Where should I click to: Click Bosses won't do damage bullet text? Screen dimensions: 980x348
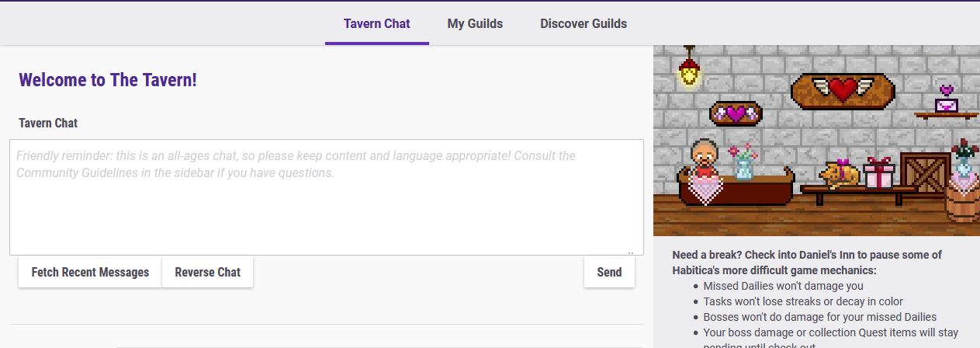pos(820,317)
